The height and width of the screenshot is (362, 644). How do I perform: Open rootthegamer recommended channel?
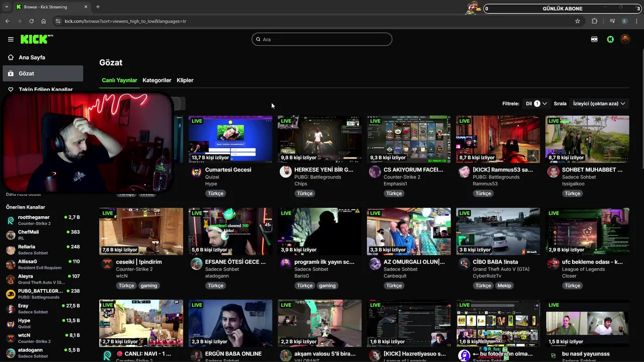point(43,220)
